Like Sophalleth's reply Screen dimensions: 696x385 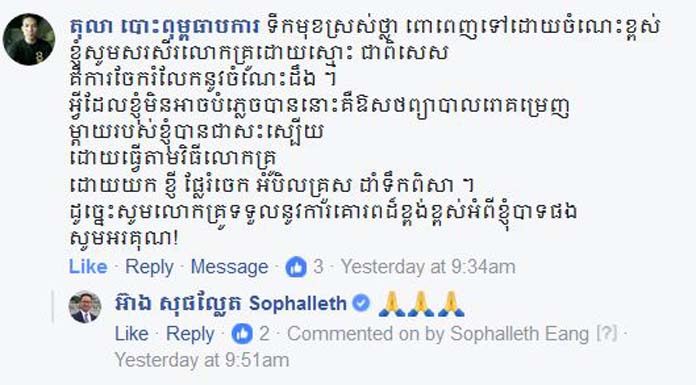131,334
